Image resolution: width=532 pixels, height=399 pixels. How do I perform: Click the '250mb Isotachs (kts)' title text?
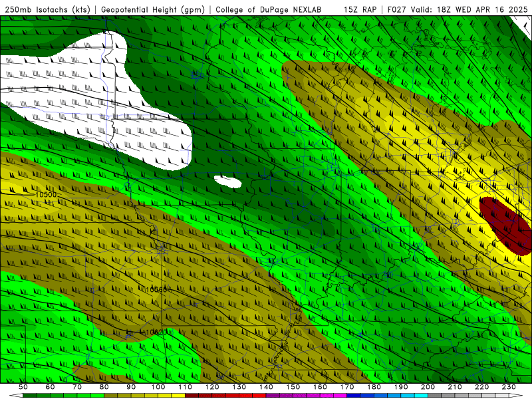(x=48, y=9)
